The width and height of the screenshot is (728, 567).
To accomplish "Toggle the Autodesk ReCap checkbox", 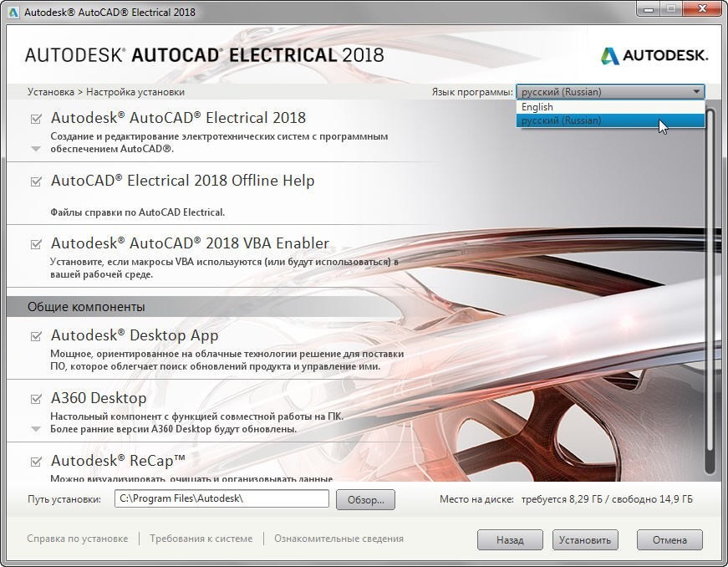I will click(36, 461).
